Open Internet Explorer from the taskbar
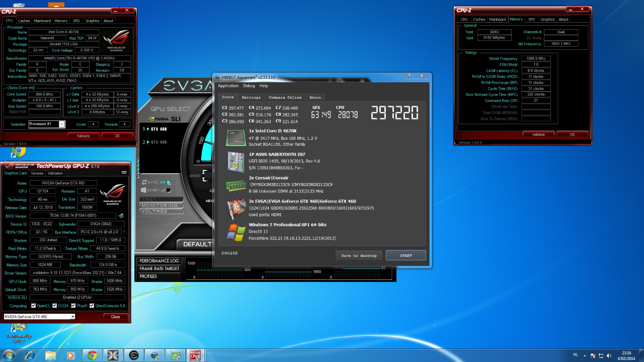644x362 pixels. click(29, 355)
